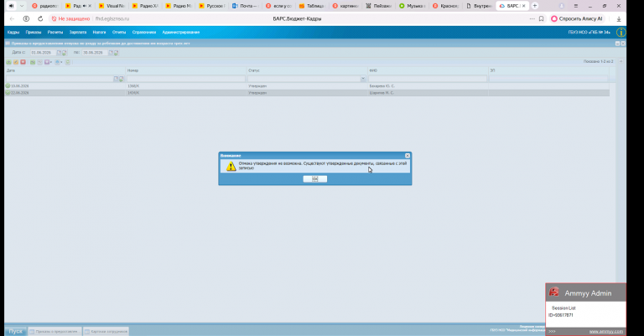Switch to the 'Visual No' browser tab
Screen dimensions: 644x336
tap(112, 6)
